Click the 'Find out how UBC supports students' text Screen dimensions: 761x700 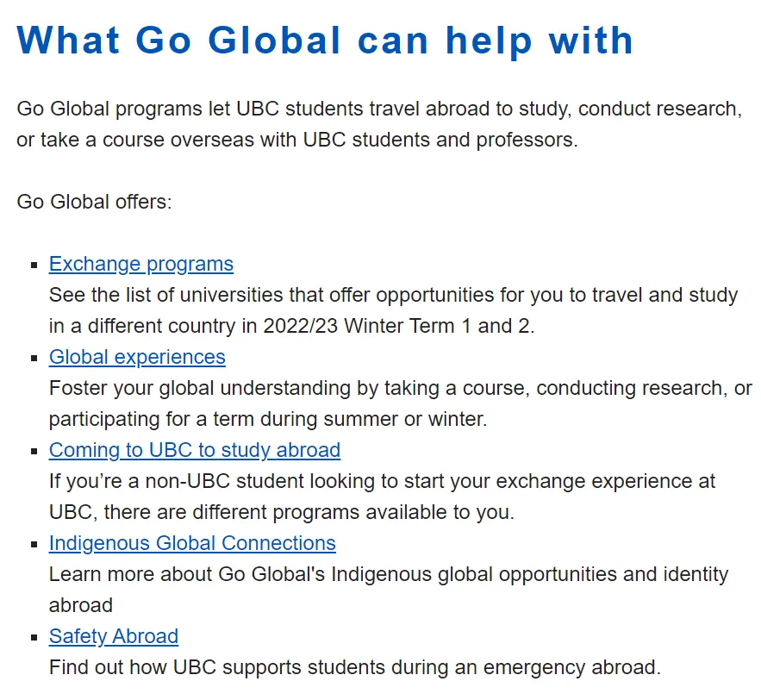click(354, 667)
